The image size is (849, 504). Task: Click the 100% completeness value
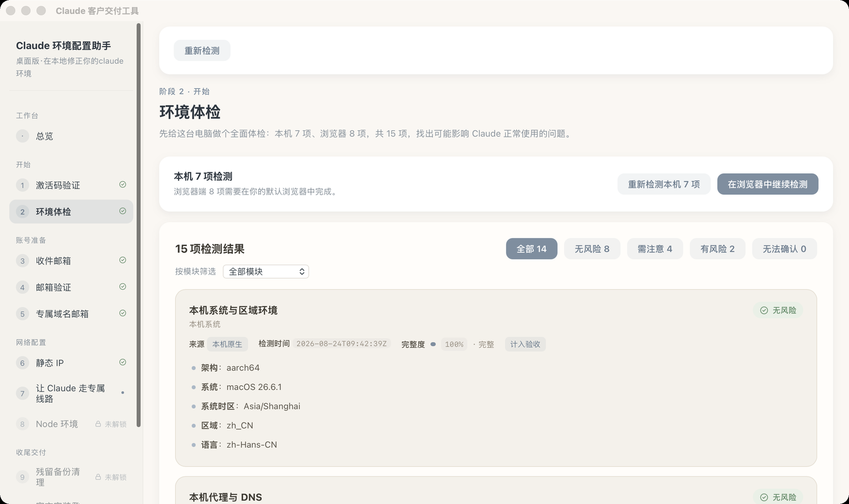pyautogui.click(x=454, y=344)
